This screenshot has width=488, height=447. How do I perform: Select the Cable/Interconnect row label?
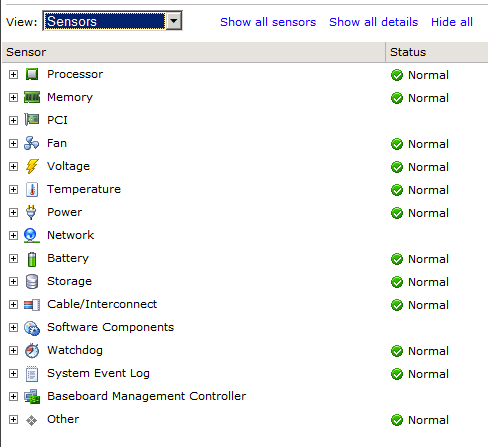[x=102, y=304]
